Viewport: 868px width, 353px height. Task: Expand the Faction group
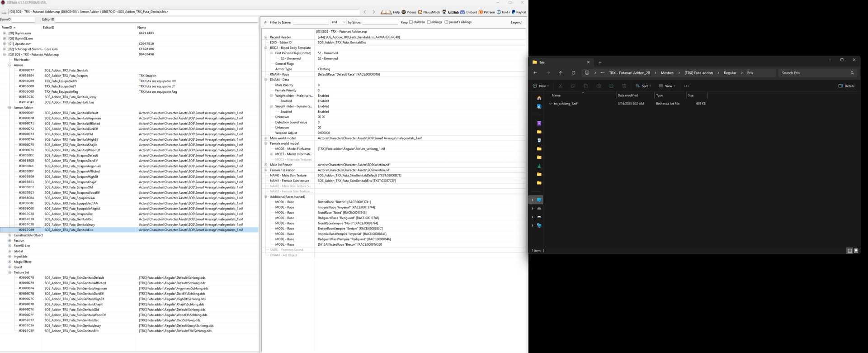tap(10, 240)
